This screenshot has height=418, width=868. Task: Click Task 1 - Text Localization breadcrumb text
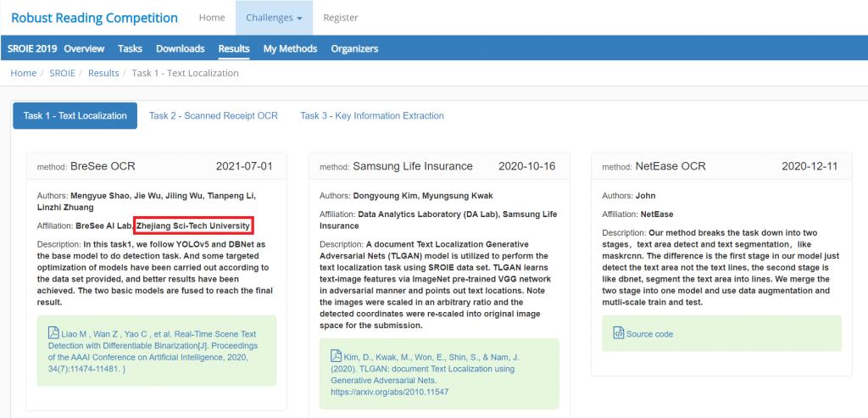[x=185, y=73]
